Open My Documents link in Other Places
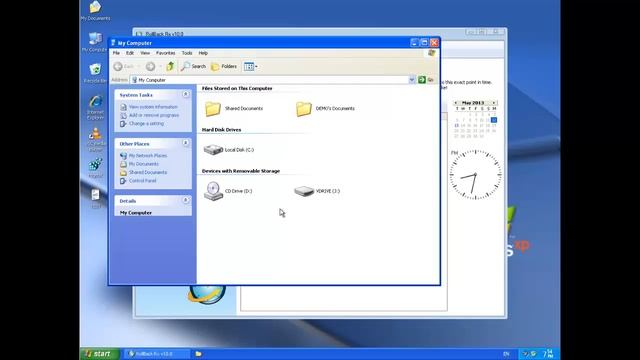 point(144,164)
